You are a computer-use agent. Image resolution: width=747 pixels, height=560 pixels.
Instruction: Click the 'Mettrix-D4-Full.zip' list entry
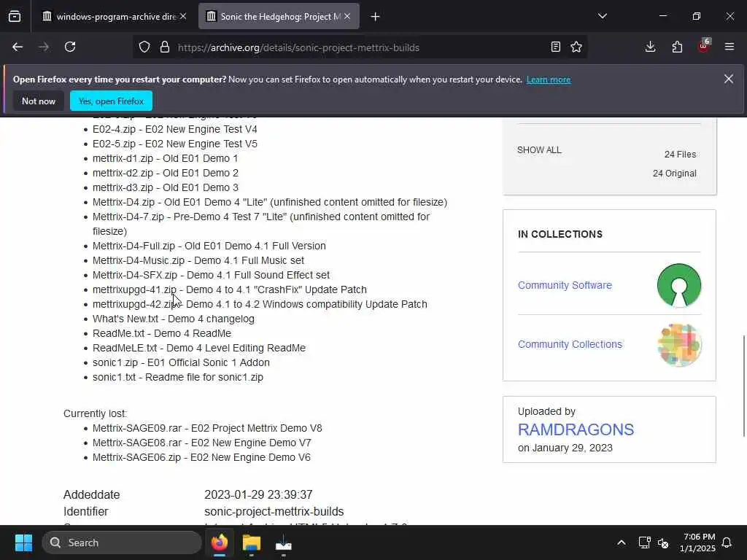(209, 246)
